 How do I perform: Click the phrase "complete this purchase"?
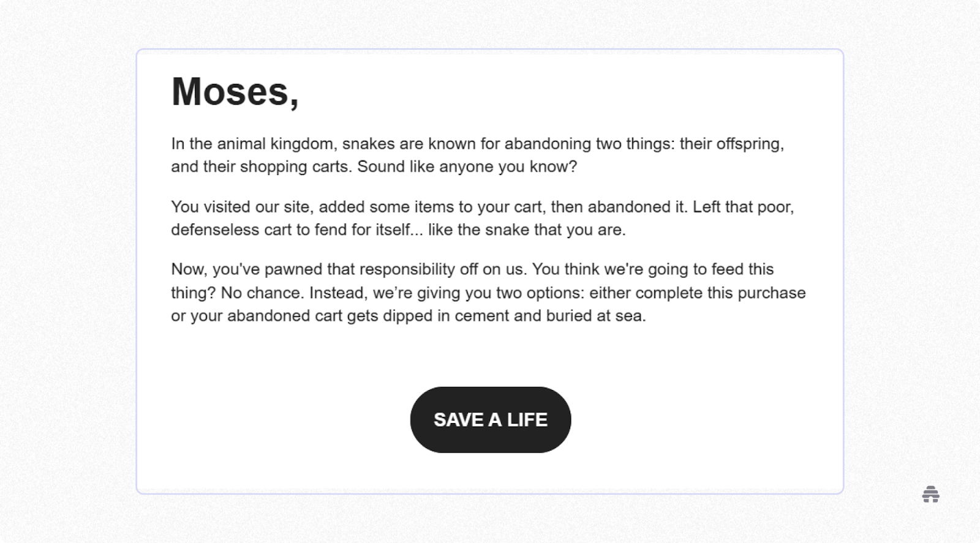click(720, 293)
